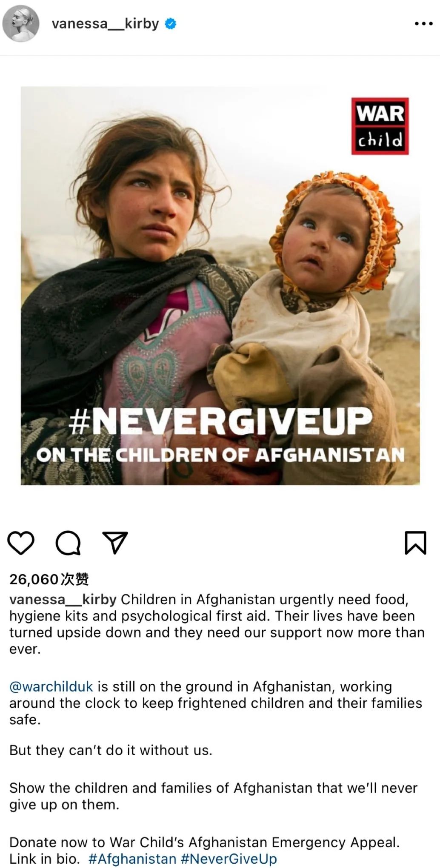The height and width of the screenshot is (868, 440).
Task: Open the vanessa__kirby profile picture avatar
Action: point(21,24)
